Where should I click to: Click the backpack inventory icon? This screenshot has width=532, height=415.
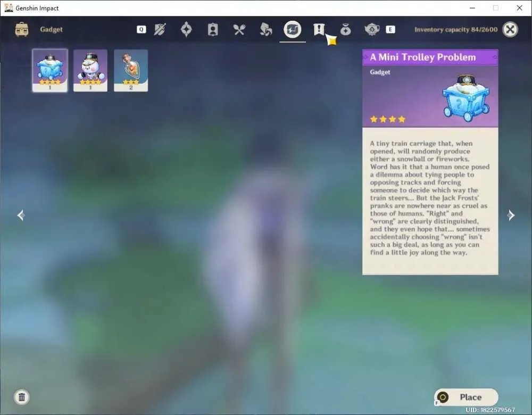[x=22, y=29]
